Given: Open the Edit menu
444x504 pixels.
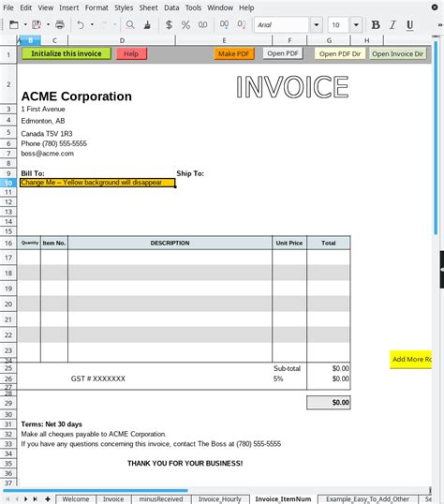Looking at the screenshot, I should coord(25,7).
